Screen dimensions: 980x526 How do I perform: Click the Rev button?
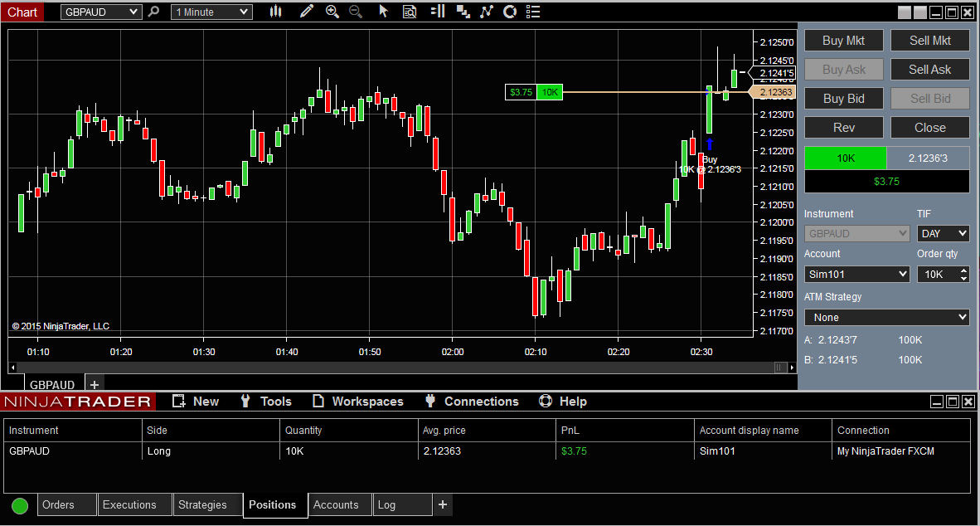(844, 128)
